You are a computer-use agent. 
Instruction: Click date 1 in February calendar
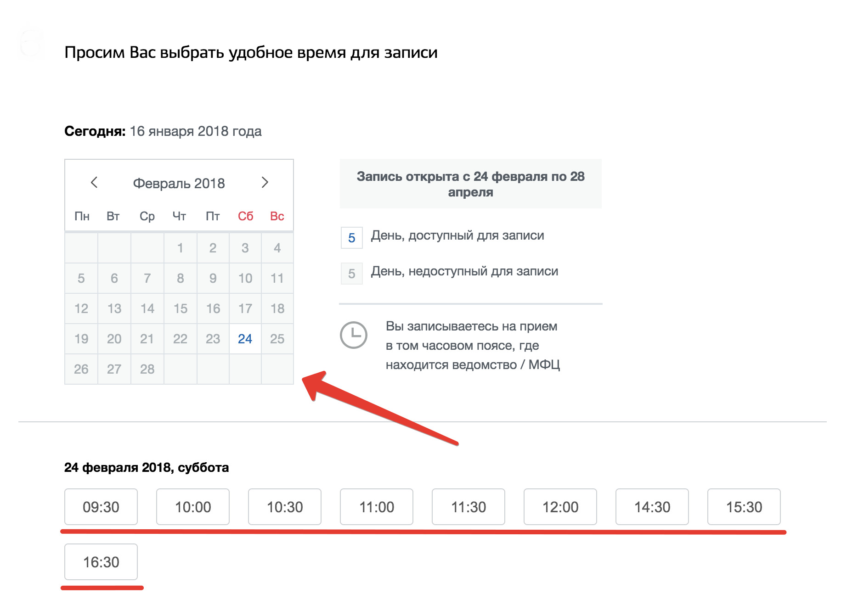(180, 248)
